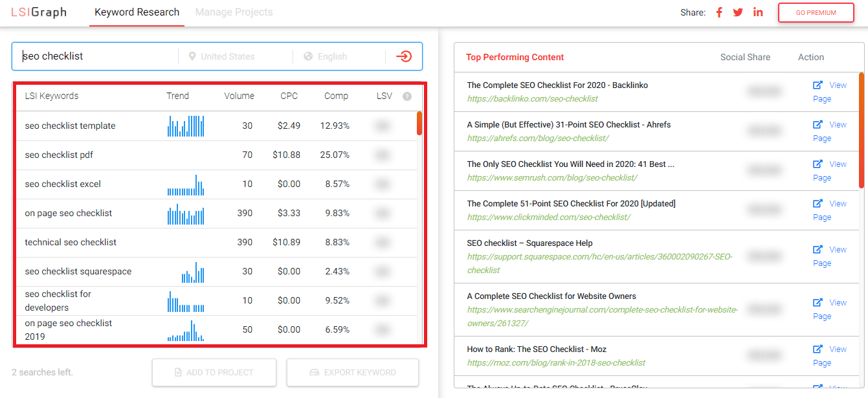Open external link icon for Backlinko result
The image size is (868, 398).
[818, 85]
